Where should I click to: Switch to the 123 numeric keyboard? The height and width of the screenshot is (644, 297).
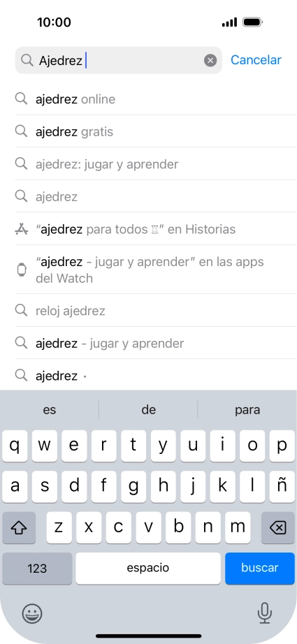coord(37,569)
